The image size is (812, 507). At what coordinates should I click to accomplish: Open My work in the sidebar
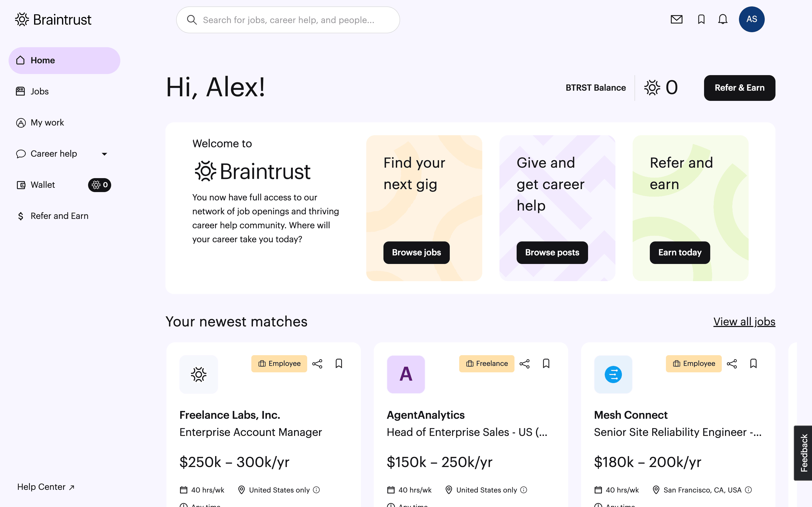(47, 123)
